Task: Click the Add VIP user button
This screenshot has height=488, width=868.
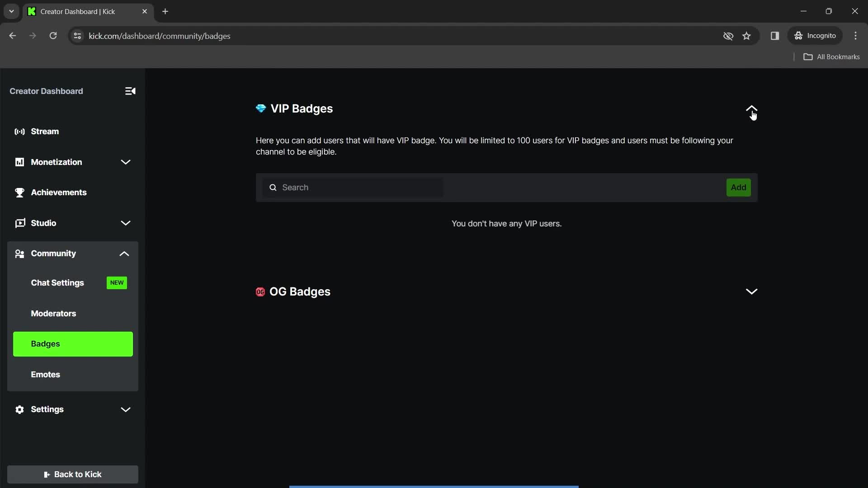Action: coord(739,187)
